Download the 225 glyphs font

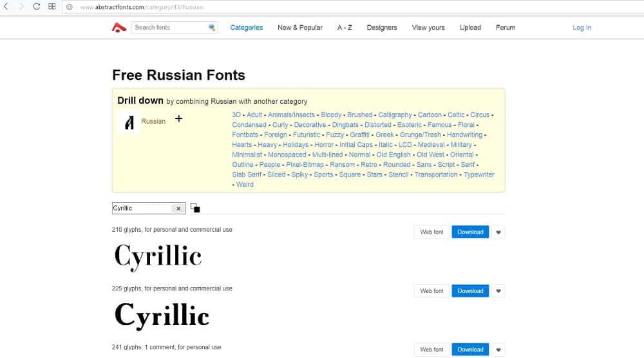470,290
